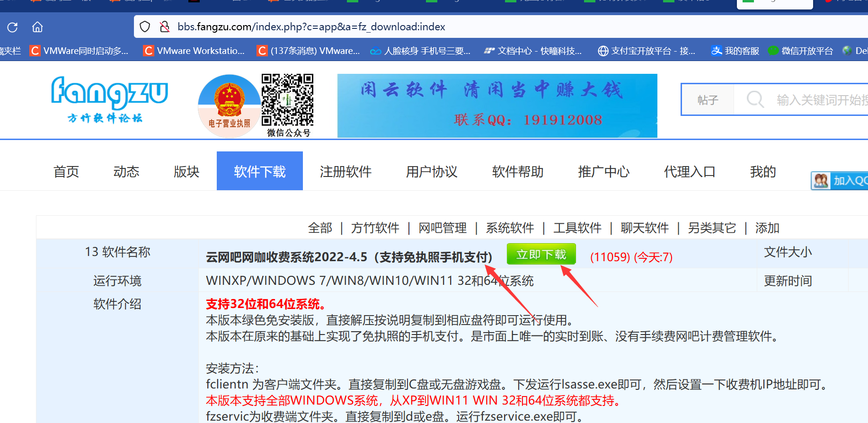Switch to the 软件下载 nav tab
The width and height of the screenshot is (868, 423).
click(259, 171)
